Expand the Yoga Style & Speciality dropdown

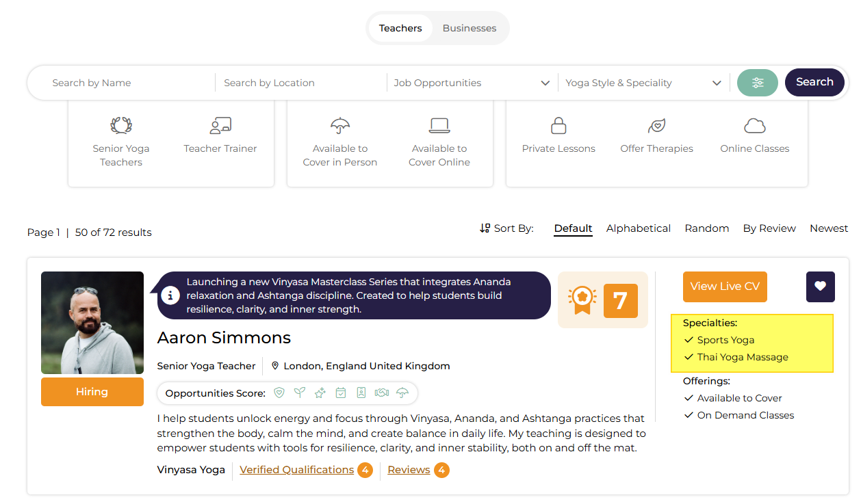643,83
